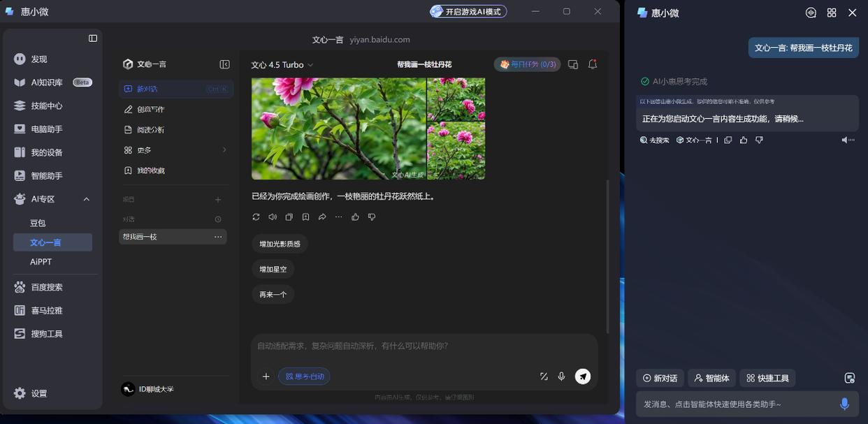868x424 pixels.
Task: Click the chat area vertical scrollbar
Action: tap(607, 256)
